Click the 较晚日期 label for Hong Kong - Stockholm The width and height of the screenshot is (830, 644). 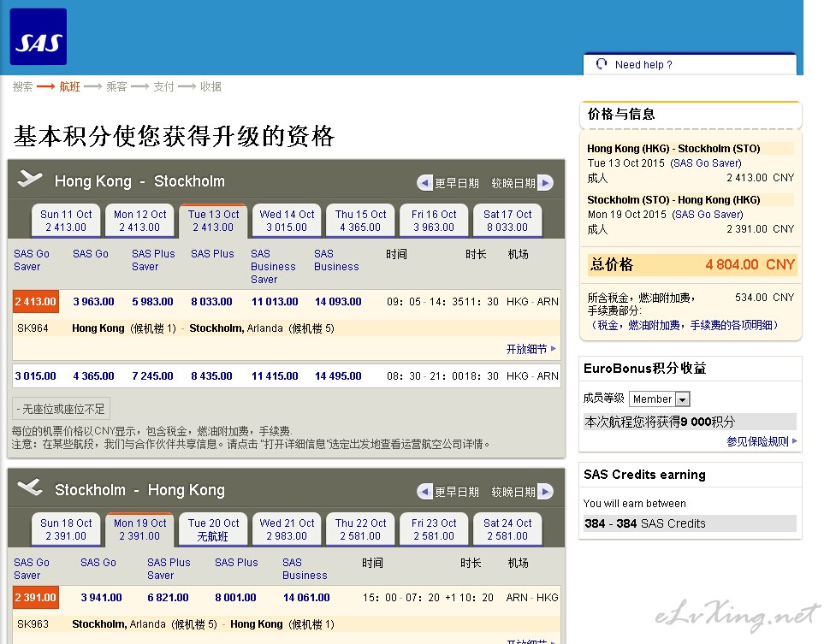click(x=513, y=183)
